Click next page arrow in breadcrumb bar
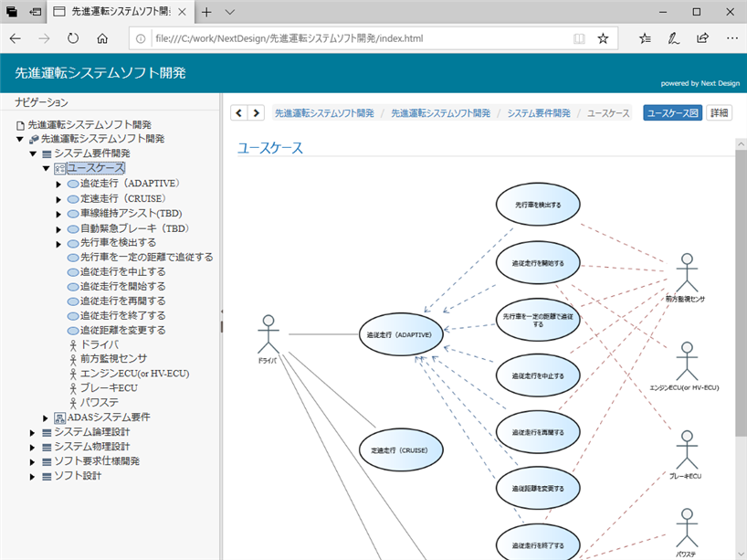Viewport: 747px width, 560px height. pos(256,113)
